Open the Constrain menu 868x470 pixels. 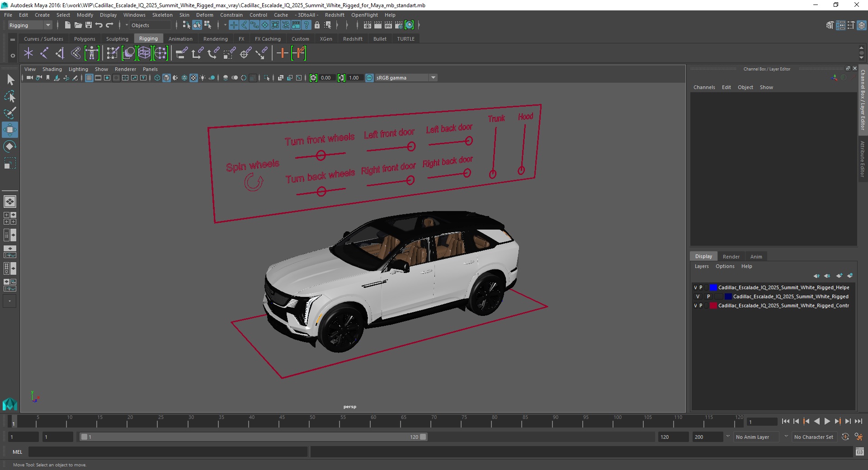231,15
